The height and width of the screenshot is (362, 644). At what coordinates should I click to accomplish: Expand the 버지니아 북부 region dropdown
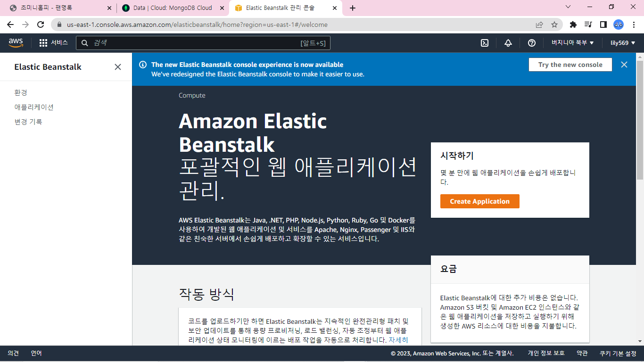pos(572,43)
